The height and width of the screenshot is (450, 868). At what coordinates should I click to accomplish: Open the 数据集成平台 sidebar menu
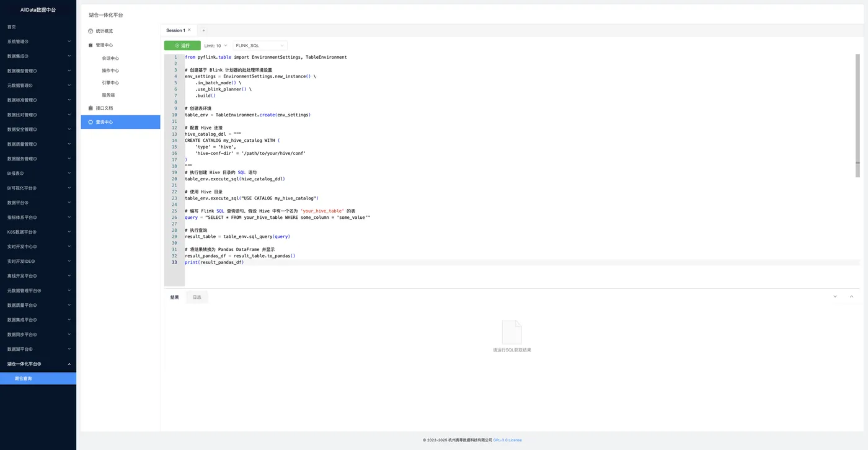click(x=38, y=320)
